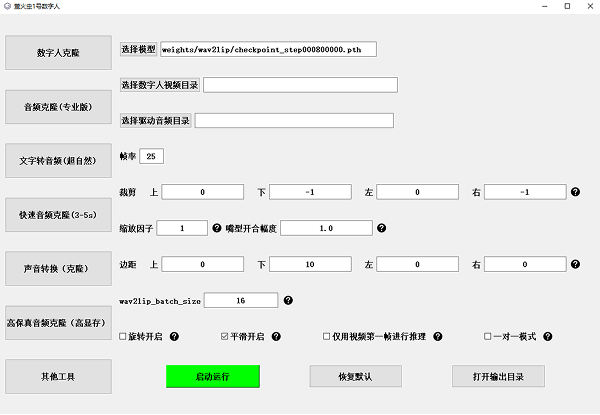
Task: Click 边距 下 field with value 10
Action: click(x=310, y=264)
